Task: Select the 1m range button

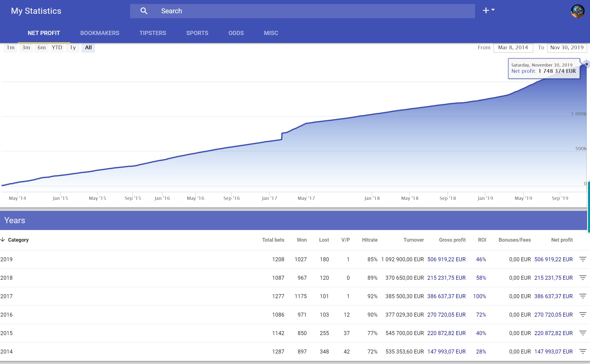Action: (10, 47)
